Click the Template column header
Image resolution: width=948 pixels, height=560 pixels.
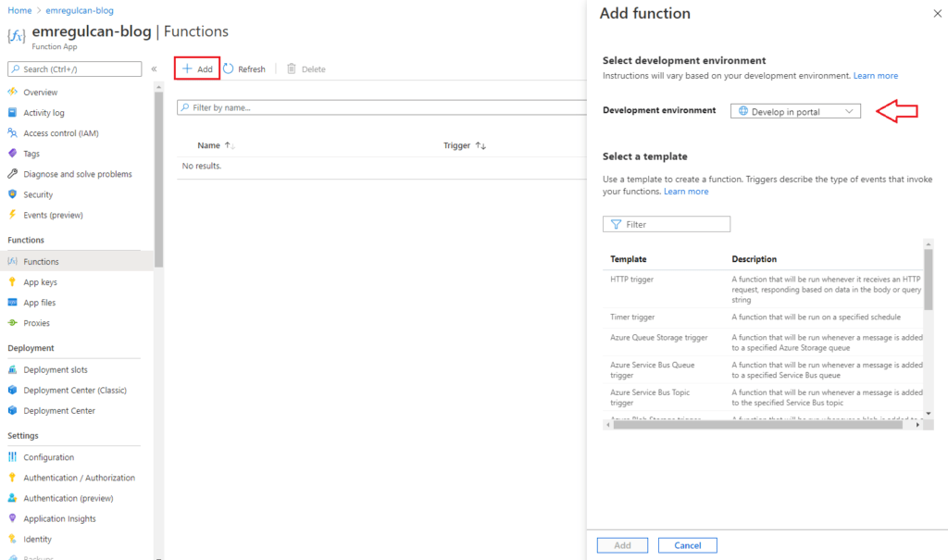tap(629, 259)
